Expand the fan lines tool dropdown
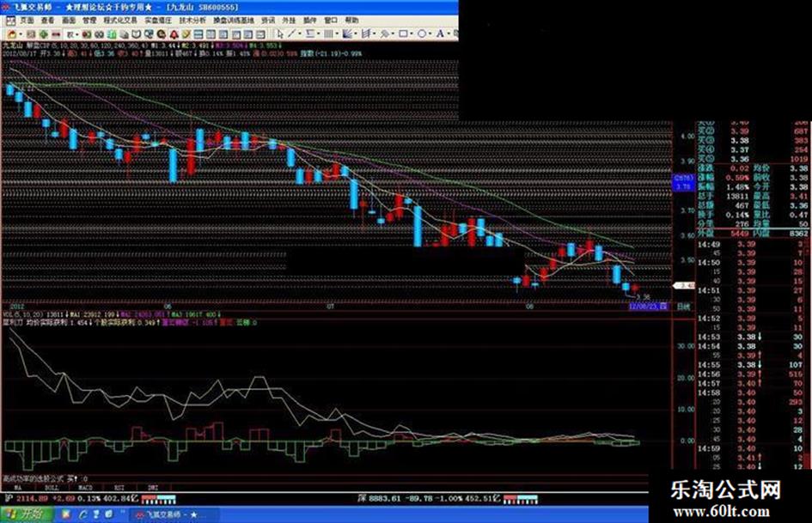812x523 pixels. tap(356, 34)
